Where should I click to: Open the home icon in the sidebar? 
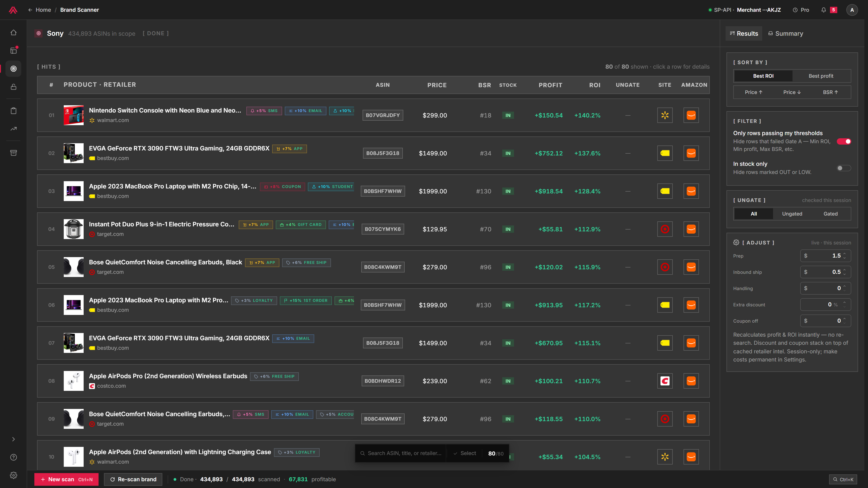14,33
